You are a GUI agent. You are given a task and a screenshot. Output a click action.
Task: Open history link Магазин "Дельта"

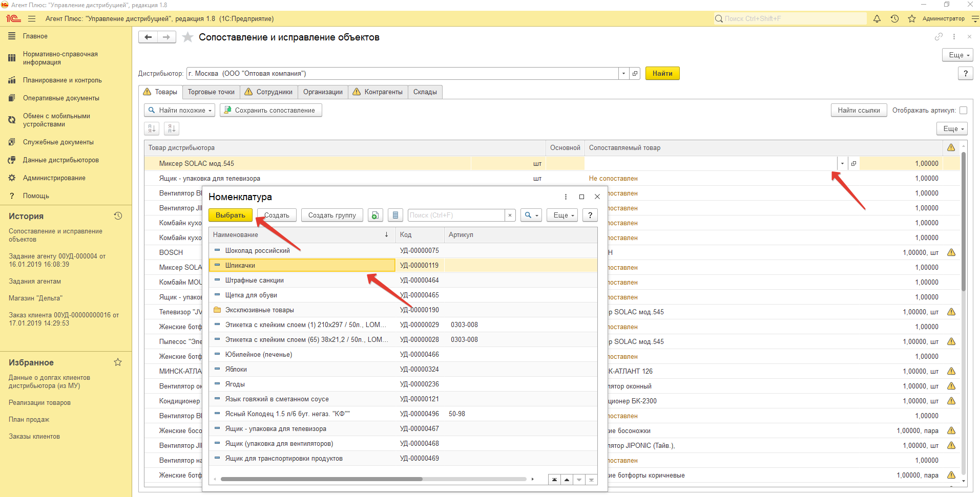[35, 298]
